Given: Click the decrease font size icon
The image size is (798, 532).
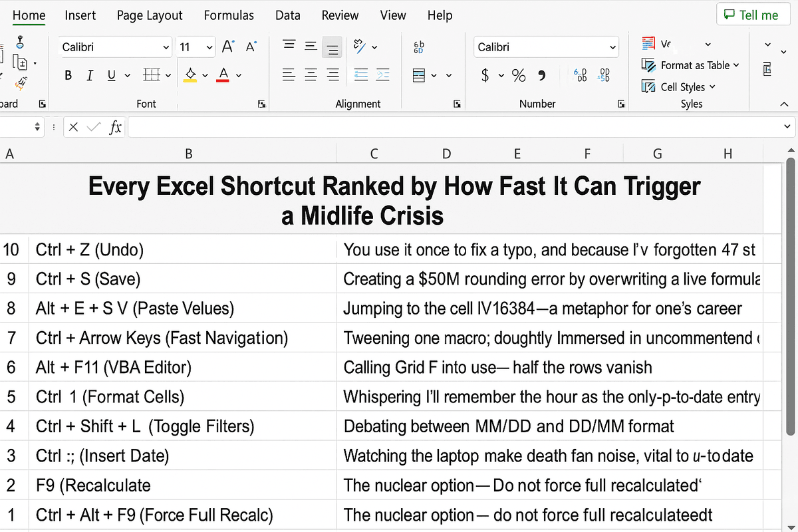Looking at the screenshot, I should click(251, 47).
